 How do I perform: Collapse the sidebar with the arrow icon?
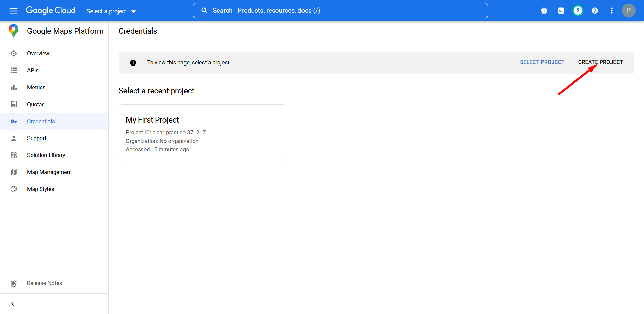click(x=13, y=304)
